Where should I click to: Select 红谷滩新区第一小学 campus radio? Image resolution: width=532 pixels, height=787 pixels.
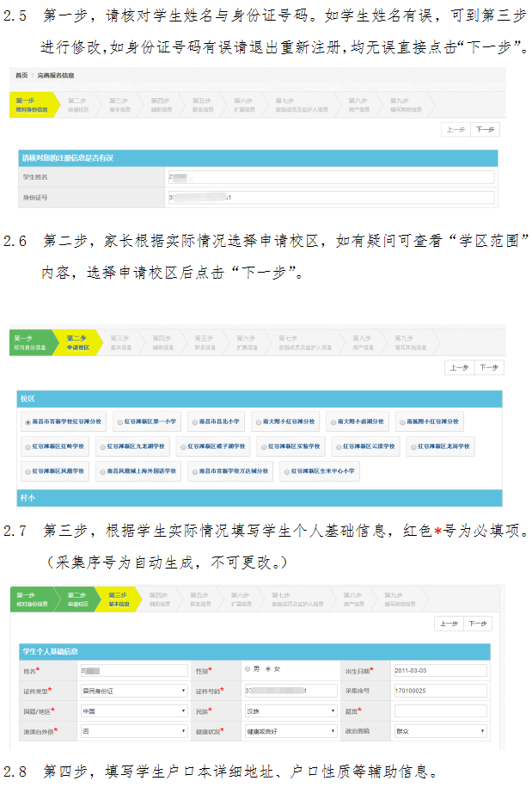[x=119, y=422]
